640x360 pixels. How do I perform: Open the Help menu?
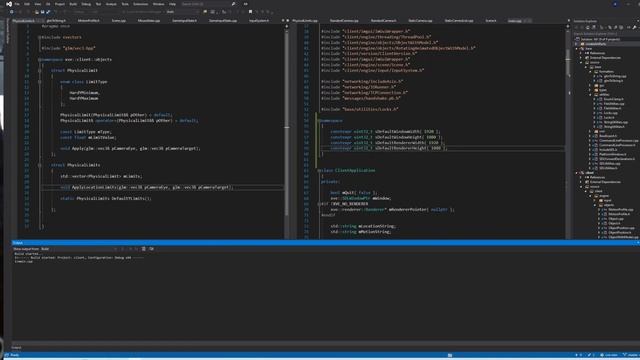pos(172,4)
